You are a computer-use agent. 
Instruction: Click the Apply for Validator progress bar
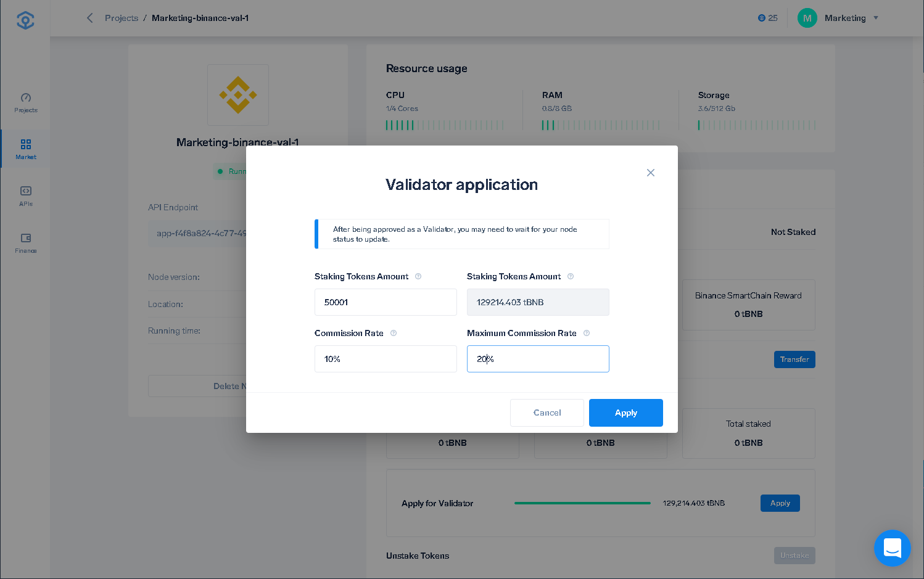(x=582, y=503)
